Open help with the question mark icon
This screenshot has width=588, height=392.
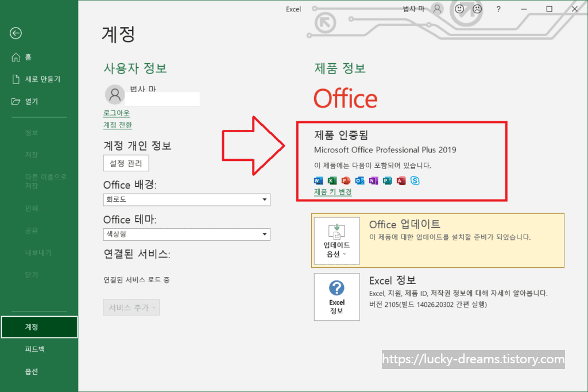(x=498, y=9)
